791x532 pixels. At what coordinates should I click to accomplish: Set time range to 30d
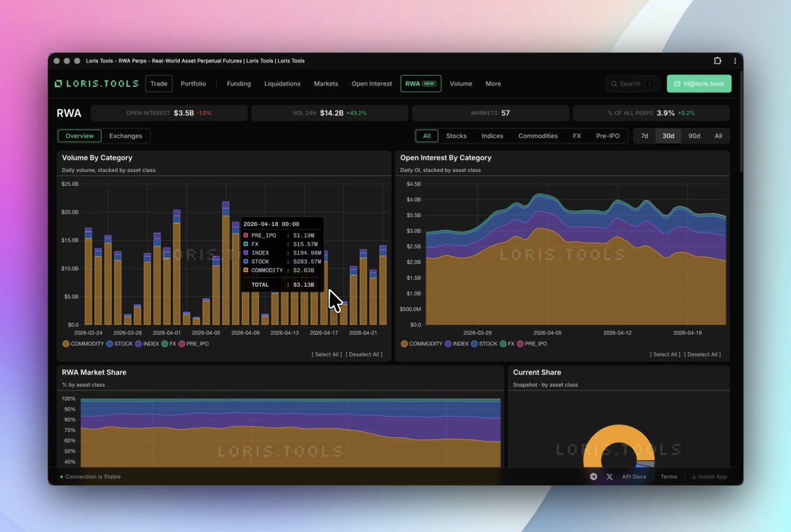point(668,136)
